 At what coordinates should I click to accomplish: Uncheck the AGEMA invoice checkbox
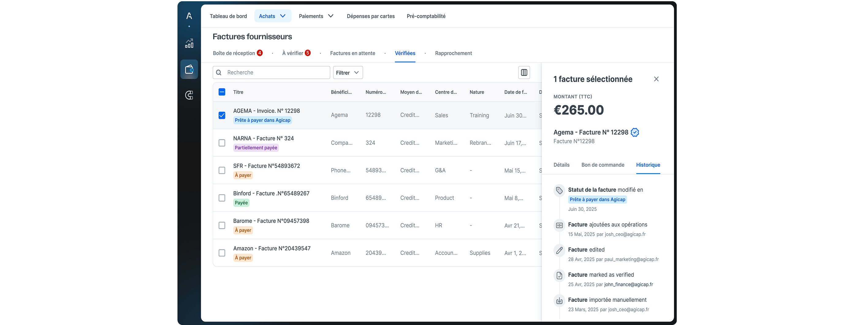[222, 115]
